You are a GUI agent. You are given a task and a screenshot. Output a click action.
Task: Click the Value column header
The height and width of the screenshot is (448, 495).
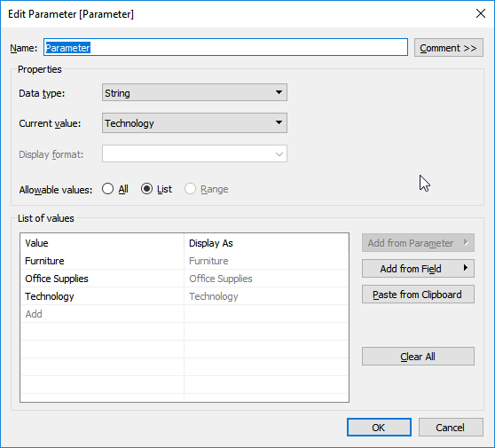[102, 243]
